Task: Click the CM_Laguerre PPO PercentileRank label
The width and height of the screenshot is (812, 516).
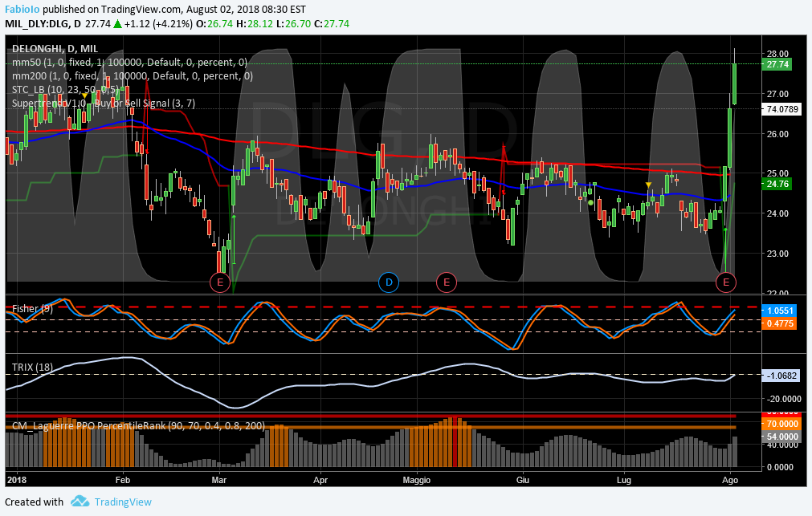Action: coord(138,425)
